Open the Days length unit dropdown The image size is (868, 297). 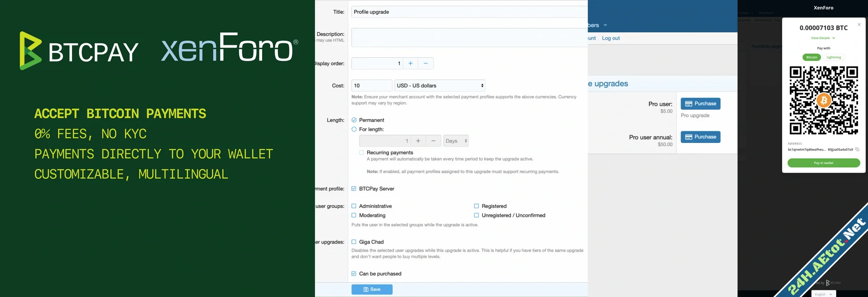click(456, 141)
